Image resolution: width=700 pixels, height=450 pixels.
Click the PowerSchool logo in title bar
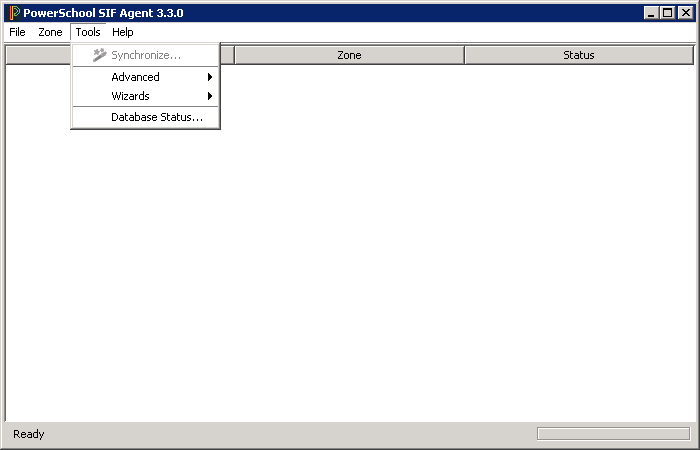coord(14,13)
